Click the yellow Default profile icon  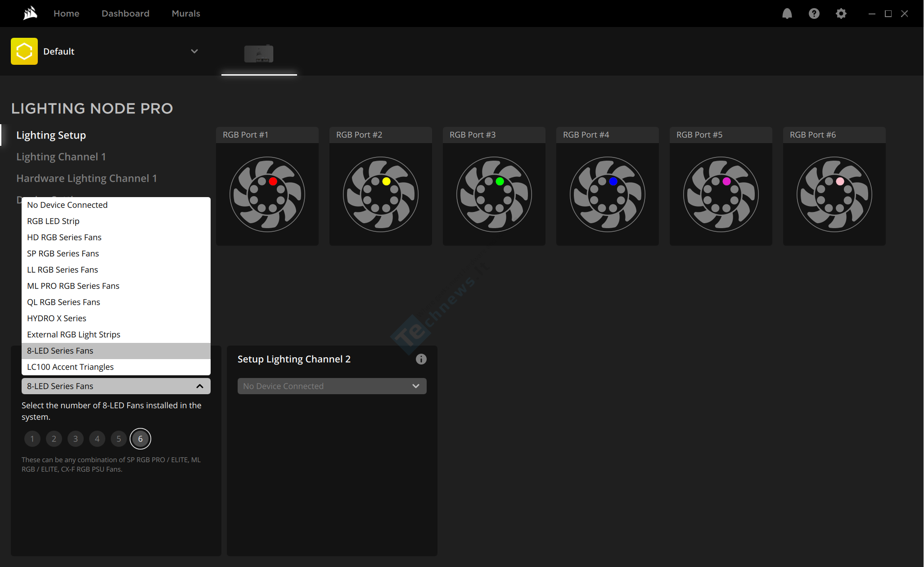point(24,51)
